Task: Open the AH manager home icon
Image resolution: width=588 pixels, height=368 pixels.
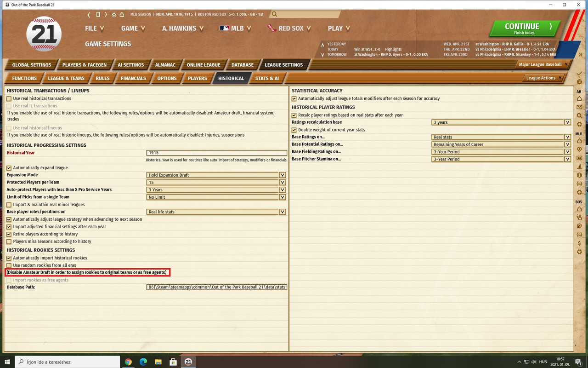Action: [579, 98]
